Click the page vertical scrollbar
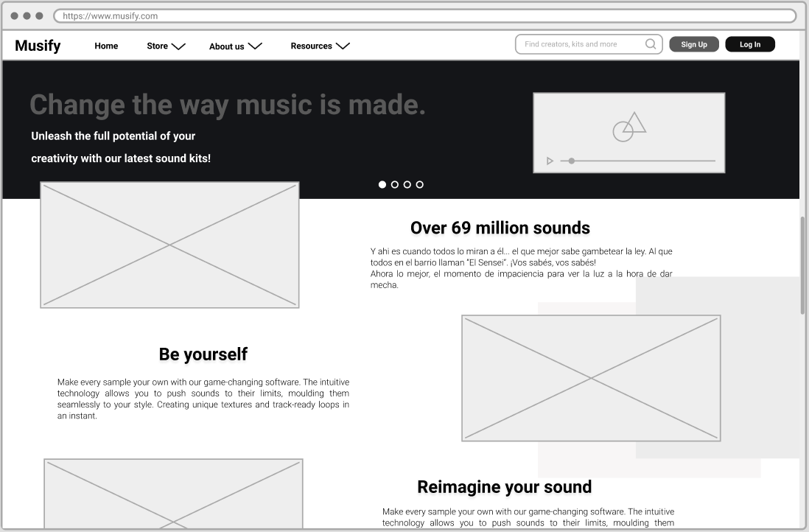The image size is (809, 532). (x=803, y=265)
